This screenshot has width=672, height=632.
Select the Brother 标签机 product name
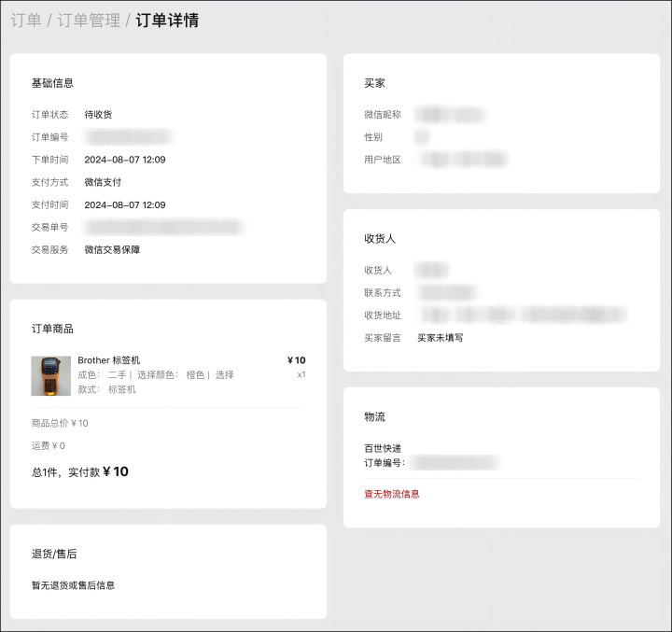pos(108,360)
